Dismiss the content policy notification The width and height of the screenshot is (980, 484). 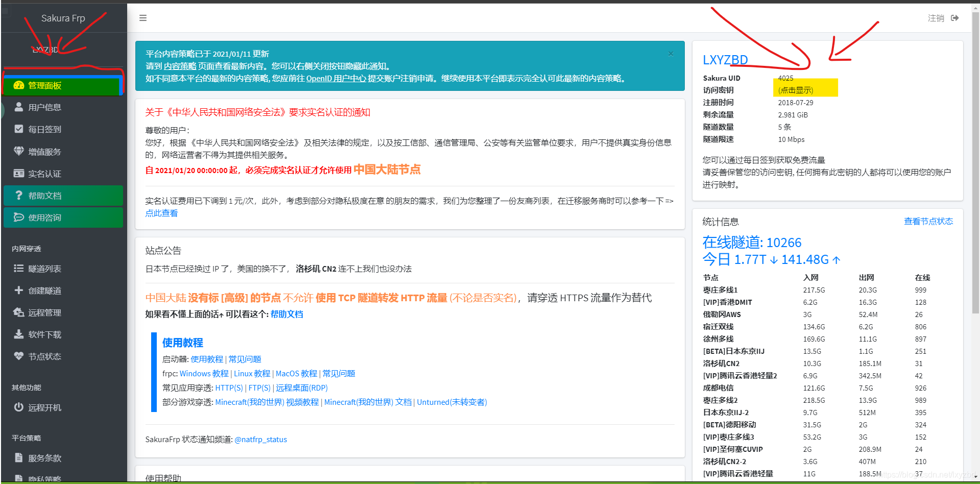(x=671, y=53)
